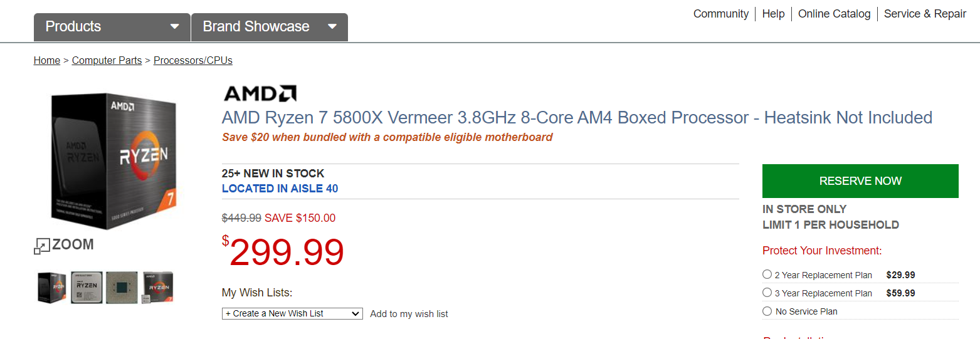The image size is (980, 339).
Task: Navigate to Computer Parts breadcrumb
Action: coord(107,61)
